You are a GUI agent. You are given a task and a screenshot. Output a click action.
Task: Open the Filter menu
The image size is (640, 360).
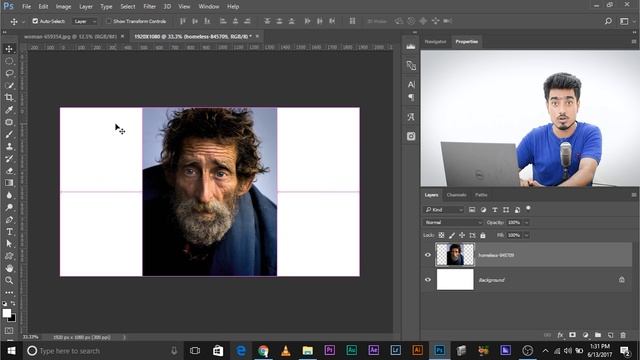pyautogui.click(x=149, y=7)
